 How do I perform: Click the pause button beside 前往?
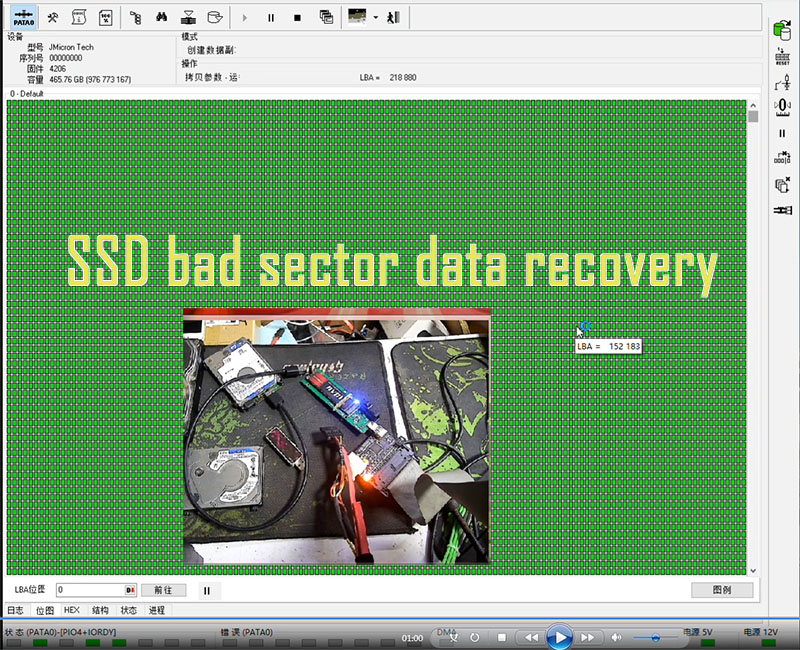click(207, 591)
